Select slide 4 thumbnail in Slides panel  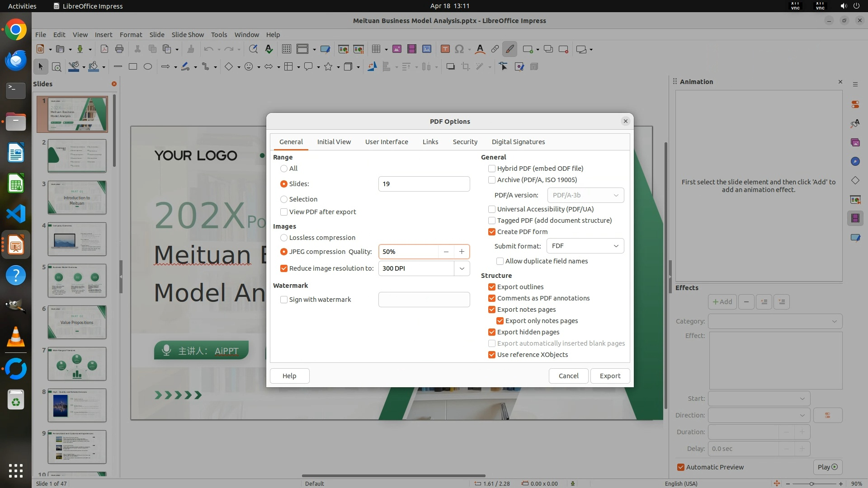click(x=77, y=239)
